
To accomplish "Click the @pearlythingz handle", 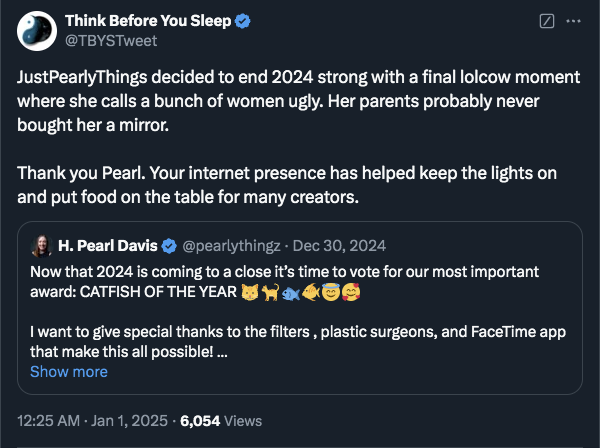I will coord(231,246).
